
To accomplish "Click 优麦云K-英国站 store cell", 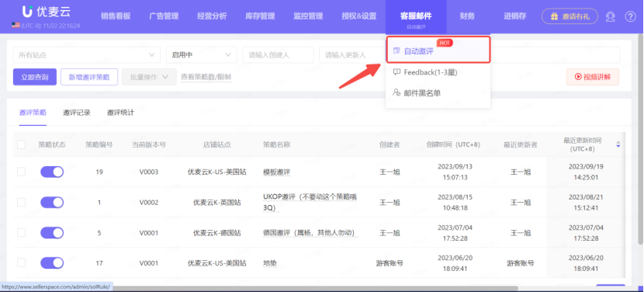I will (216, 203).
